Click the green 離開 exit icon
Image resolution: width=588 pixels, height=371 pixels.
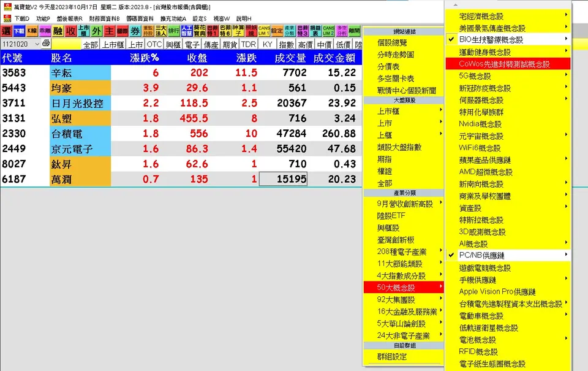pos(354,31)
